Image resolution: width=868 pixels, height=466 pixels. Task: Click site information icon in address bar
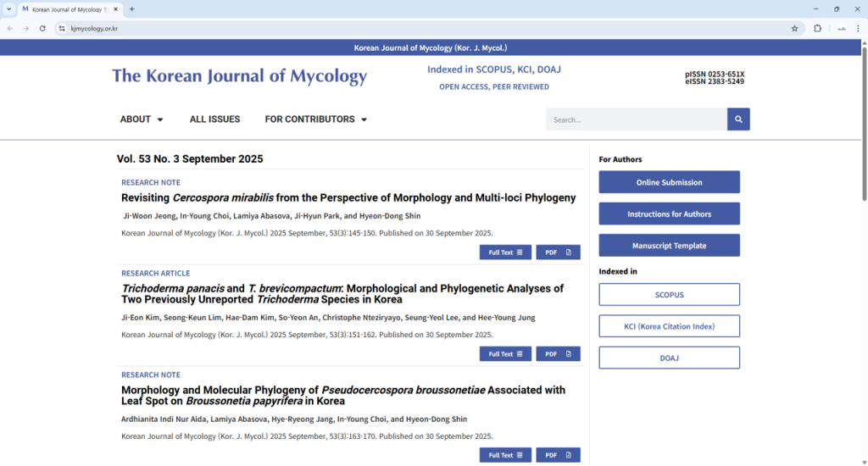(62, 28)
